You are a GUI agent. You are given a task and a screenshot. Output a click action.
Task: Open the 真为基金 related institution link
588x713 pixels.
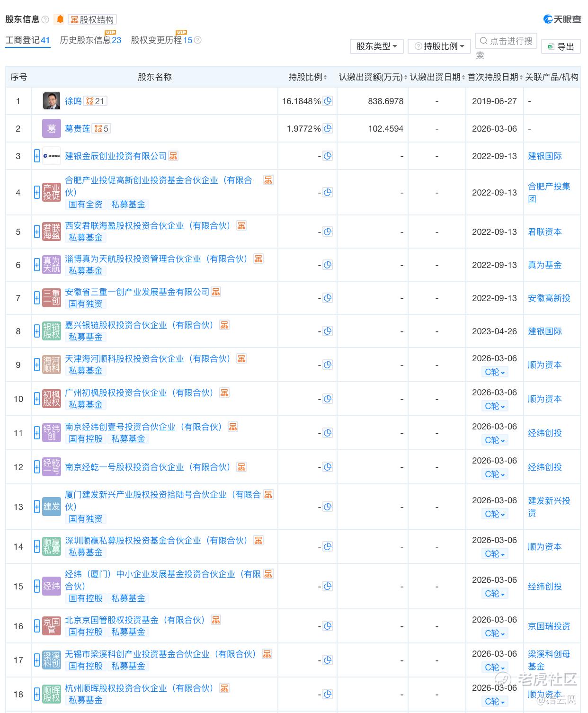tap(545, 265)
